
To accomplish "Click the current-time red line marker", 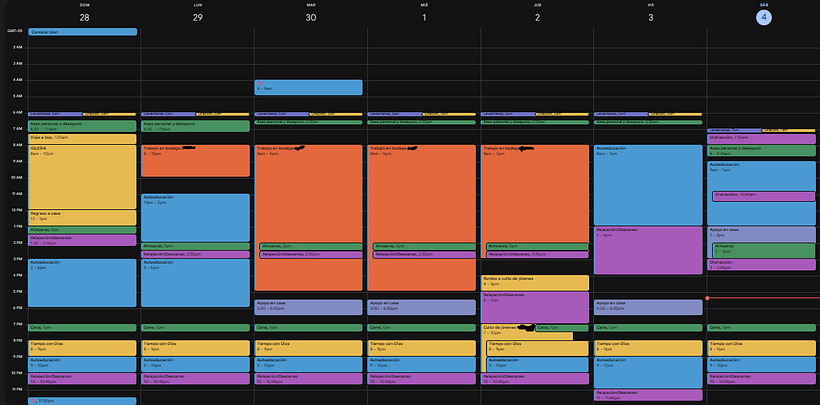I will point(708,298).
